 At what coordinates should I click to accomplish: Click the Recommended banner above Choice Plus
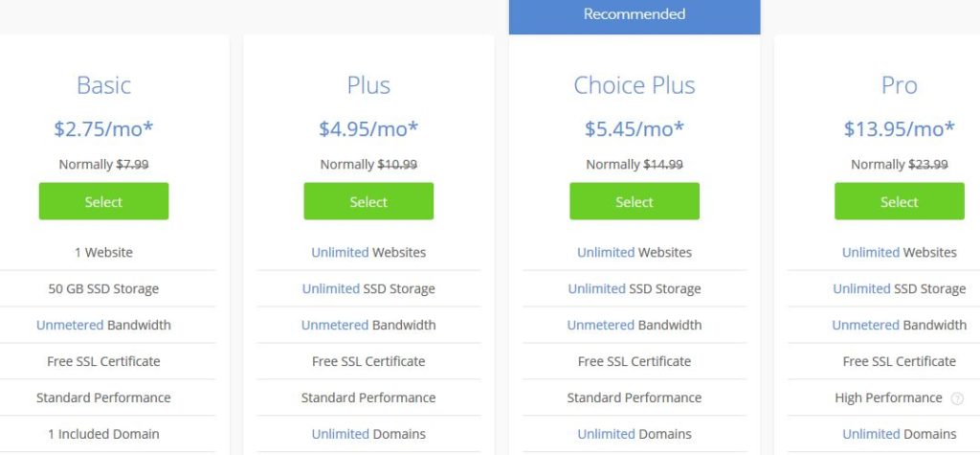[x=635, y=15]
